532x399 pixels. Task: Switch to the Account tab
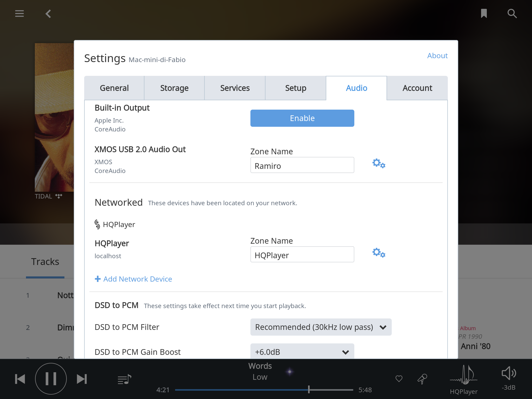[x=417, y=88]
